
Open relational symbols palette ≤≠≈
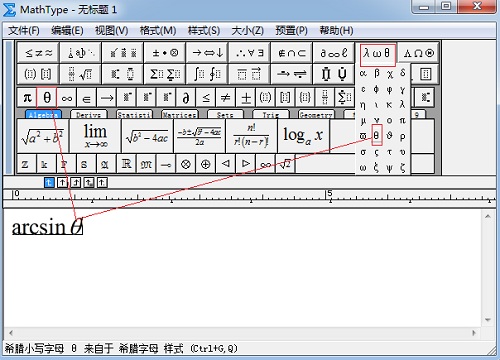pyautogui.click(x=38, y=53)
